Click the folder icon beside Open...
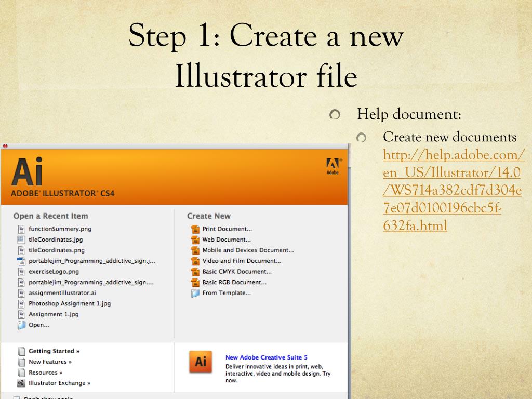 (x=21, y=325)
